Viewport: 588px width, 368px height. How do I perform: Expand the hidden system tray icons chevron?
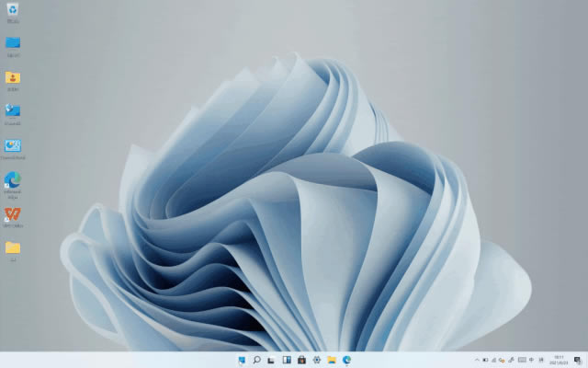[477, 360]
